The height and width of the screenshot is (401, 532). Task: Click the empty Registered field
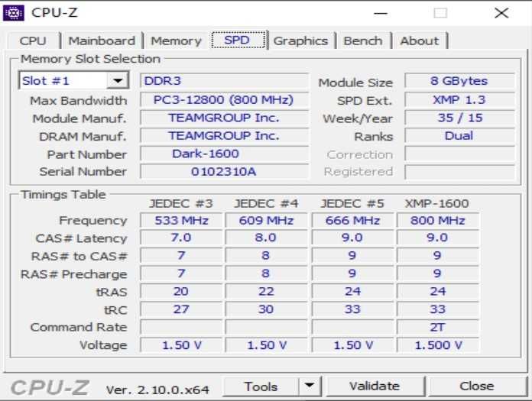point(459,172)
